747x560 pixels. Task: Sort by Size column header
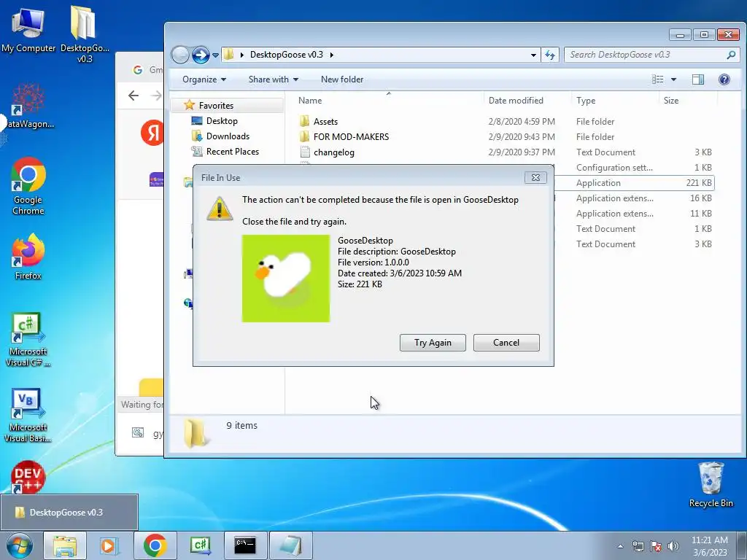point(688,101)
